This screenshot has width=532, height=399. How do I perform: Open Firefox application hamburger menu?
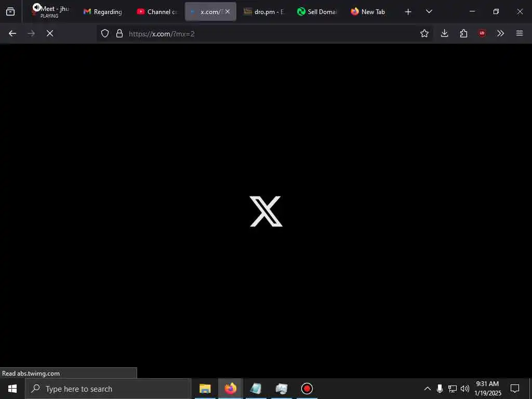tap(520, 33)
